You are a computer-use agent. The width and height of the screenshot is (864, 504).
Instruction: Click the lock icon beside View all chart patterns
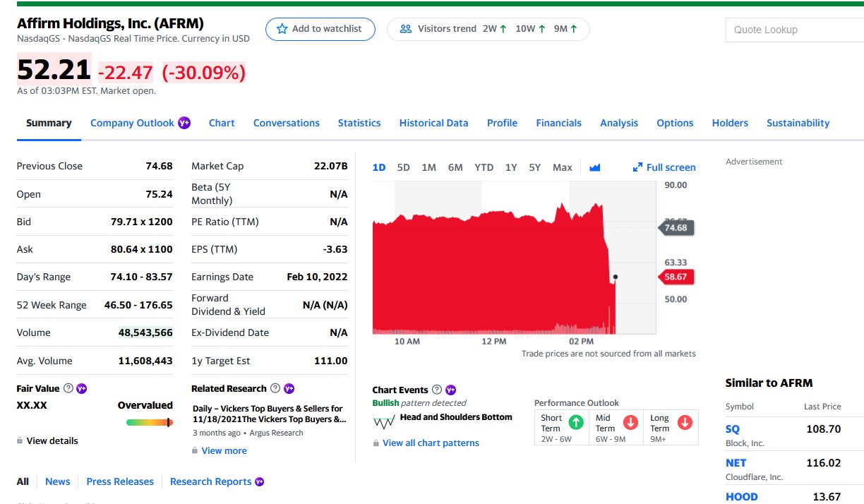pyautogui.click(x=376, y=443)
